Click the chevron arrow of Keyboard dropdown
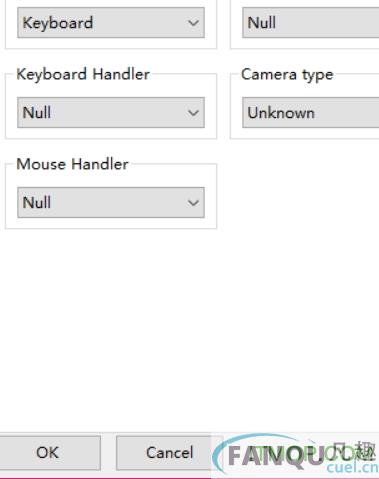379x479 pixels. [x=193, y=23]
